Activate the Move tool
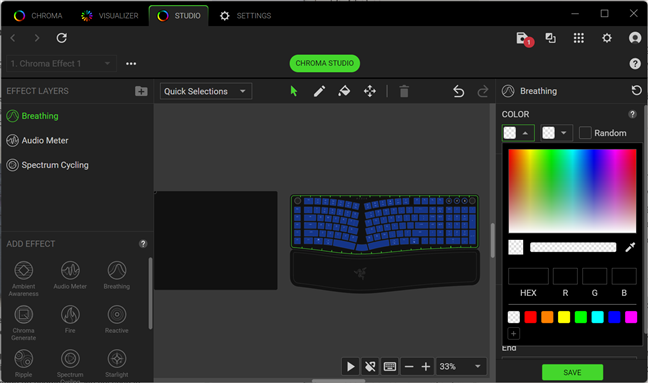648x383 pixels. coord(369,91)
